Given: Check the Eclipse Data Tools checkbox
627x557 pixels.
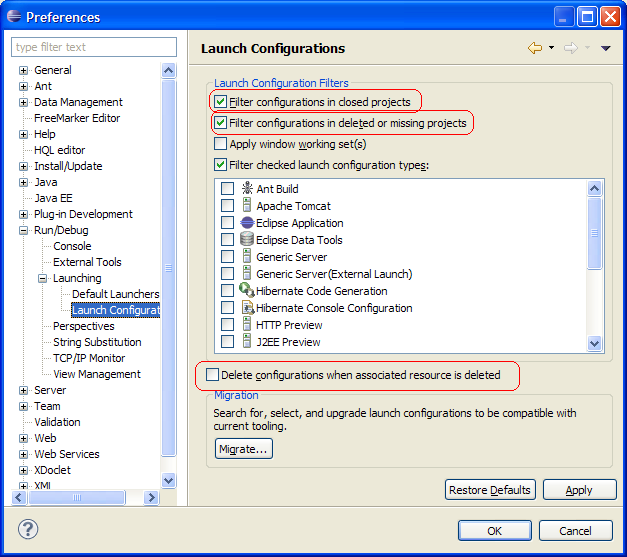Looking at the screenshot, I should click(228, 240).
